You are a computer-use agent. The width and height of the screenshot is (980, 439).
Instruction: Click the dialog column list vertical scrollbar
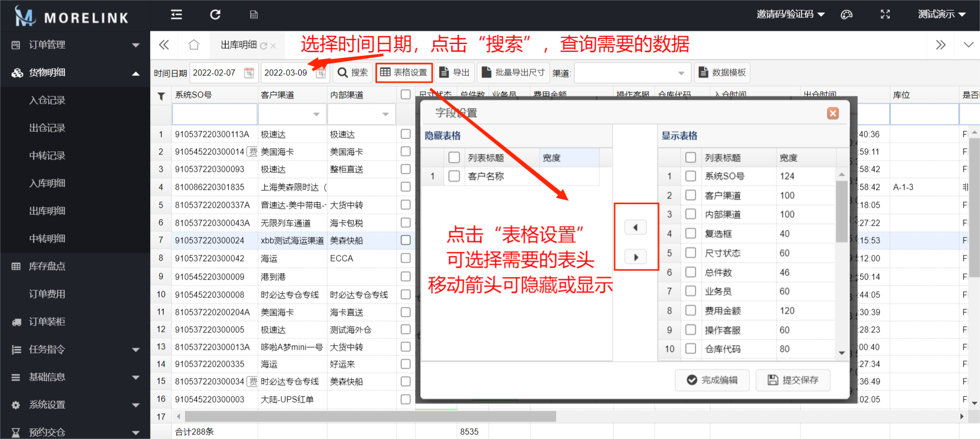[x=842, y=211]
